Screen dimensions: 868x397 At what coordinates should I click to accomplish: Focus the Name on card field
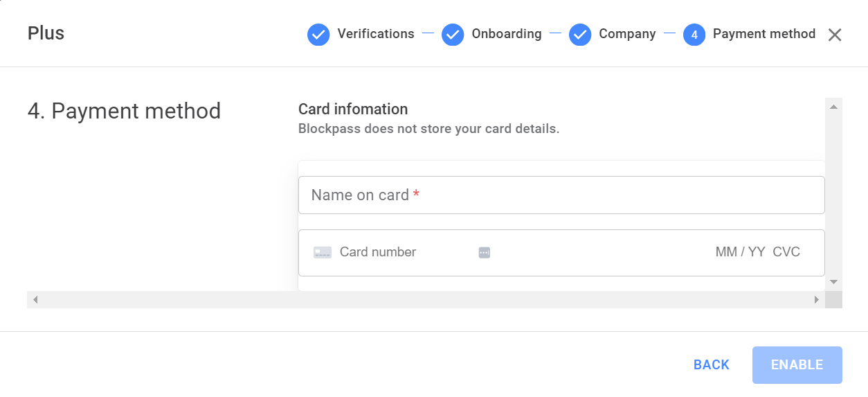pos(561,195)
